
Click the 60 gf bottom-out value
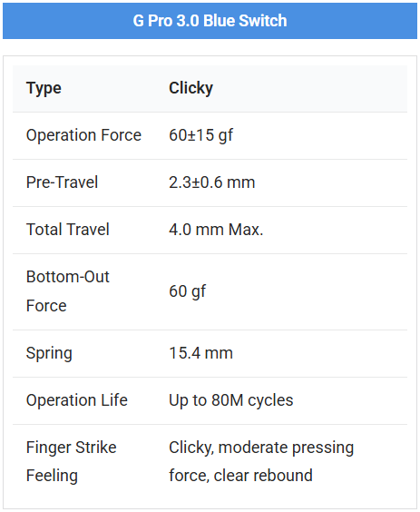click(x=187, y=291)
